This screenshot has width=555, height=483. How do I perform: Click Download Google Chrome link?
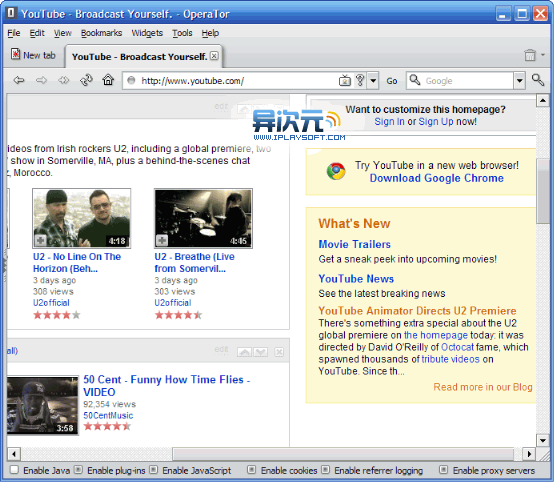point(436,178)
